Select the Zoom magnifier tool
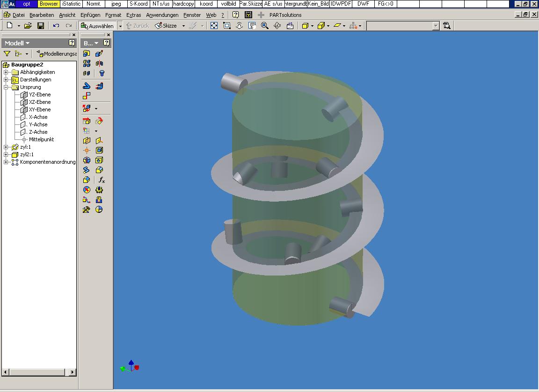 265,25
